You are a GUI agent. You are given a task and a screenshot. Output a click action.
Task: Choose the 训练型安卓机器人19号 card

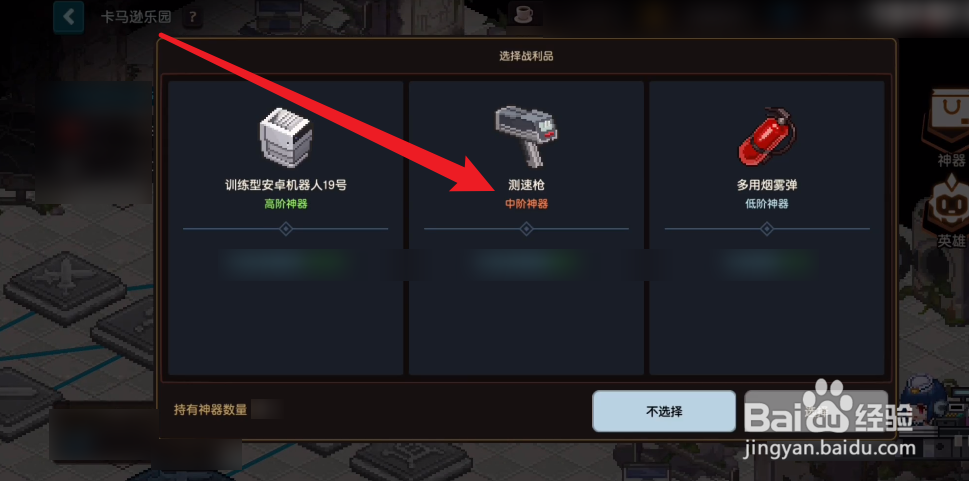point(286,228)
